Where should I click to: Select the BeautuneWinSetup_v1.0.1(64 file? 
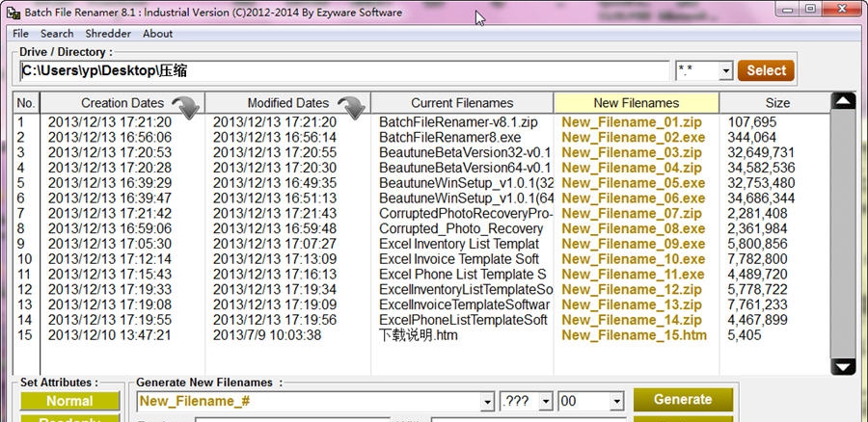click(x=466, y=198)
